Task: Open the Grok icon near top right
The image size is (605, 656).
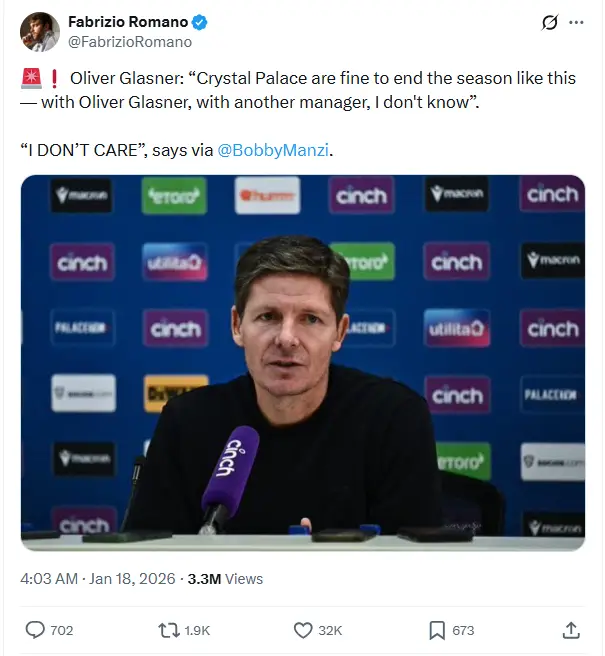Action: pos(548,23)
